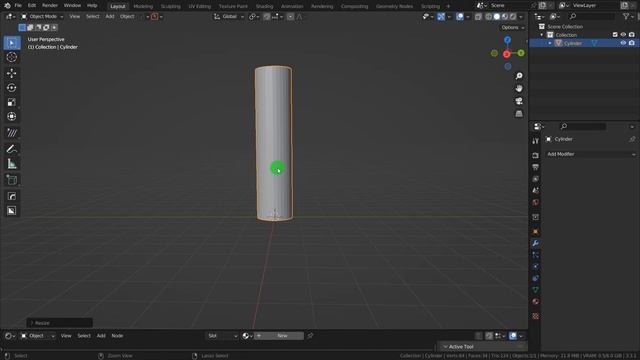Viewport: 640px width, 360px height.
Task: Open Global transform orientation dropdown
Action: click(229, 17)
